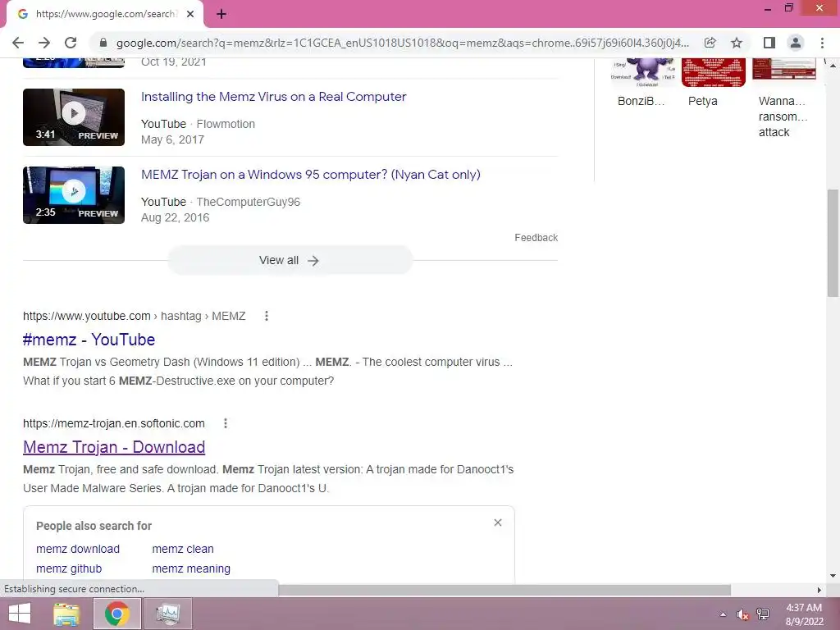Close People also search for box
The width and height of the screenshot is (840, 630).
click(498, 523)
